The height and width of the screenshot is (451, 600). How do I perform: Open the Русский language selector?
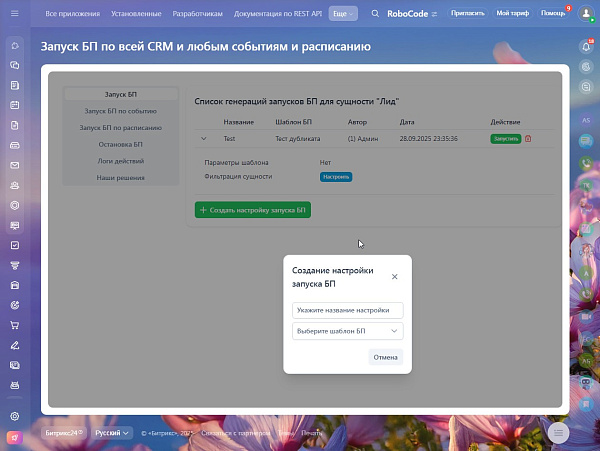coord(112,433)
